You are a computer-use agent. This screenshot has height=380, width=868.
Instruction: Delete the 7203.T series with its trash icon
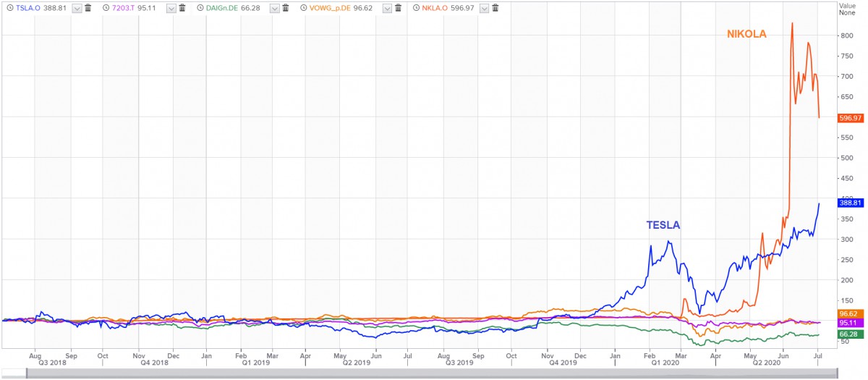182,8
